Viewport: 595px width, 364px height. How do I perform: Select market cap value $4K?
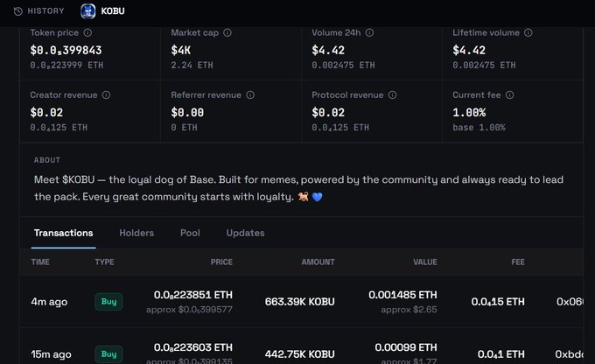coord(181,50)
